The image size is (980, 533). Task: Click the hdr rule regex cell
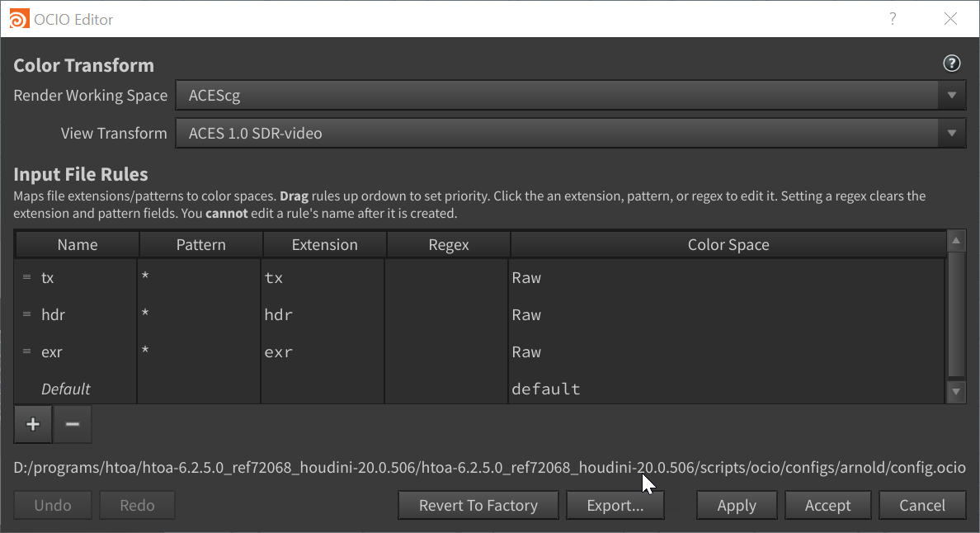tap(447, 314)
